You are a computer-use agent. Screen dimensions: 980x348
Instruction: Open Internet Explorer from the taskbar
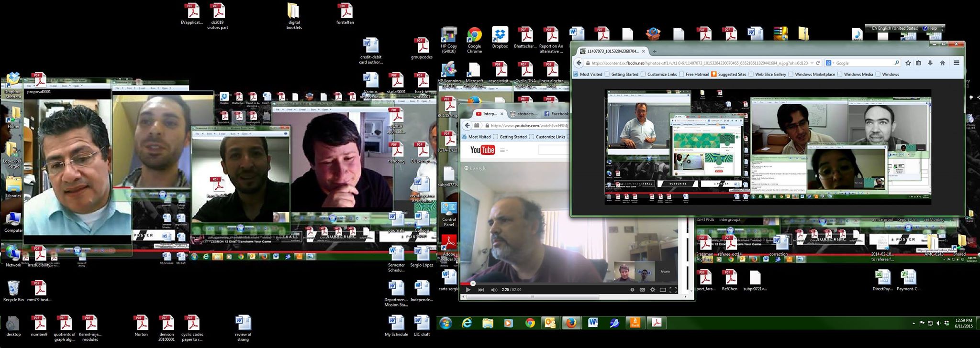(x=467, y=323)
